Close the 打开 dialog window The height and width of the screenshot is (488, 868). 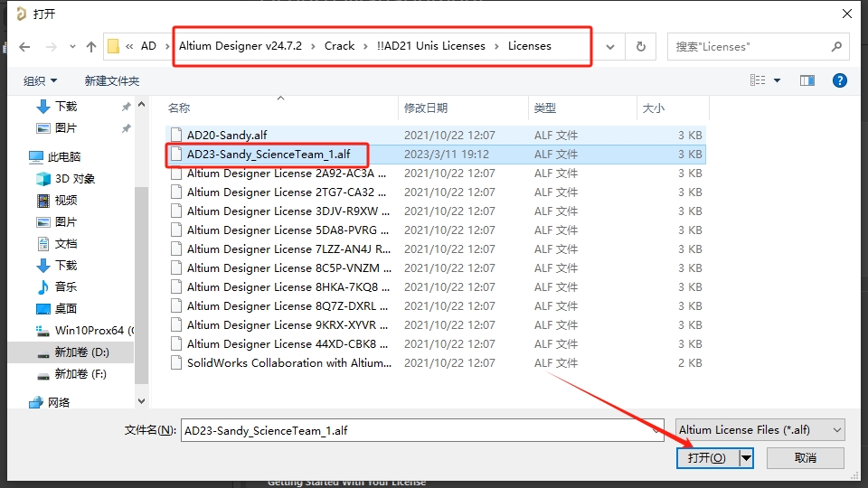pyautogui.click(x=847, y=14)
